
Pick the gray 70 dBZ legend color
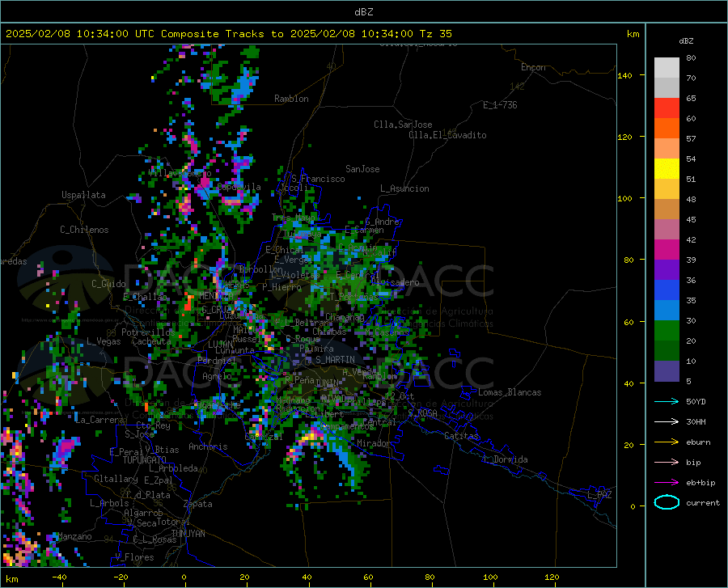coord(667,87)
